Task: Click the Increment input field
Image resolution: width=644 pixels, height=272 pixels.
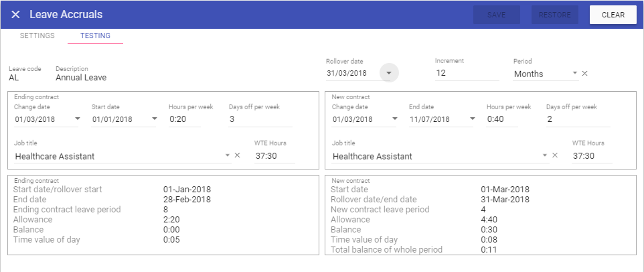Action: (x=467, y=73)
